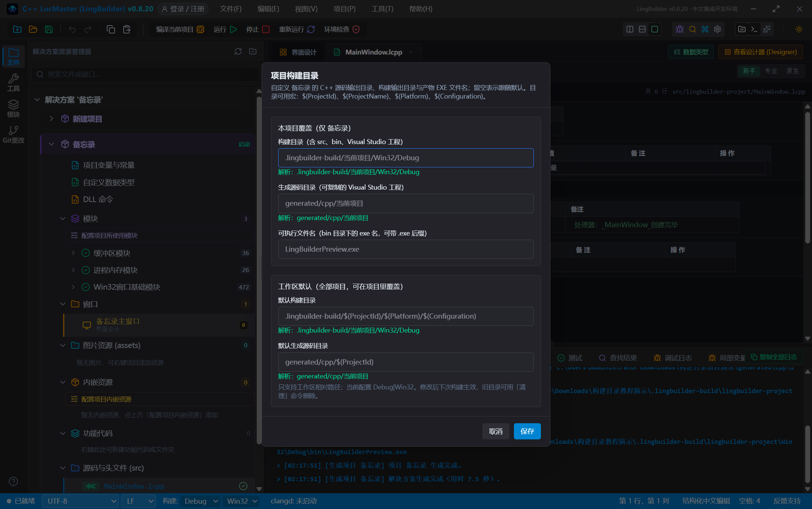Select 专业 editor mode

771,71
